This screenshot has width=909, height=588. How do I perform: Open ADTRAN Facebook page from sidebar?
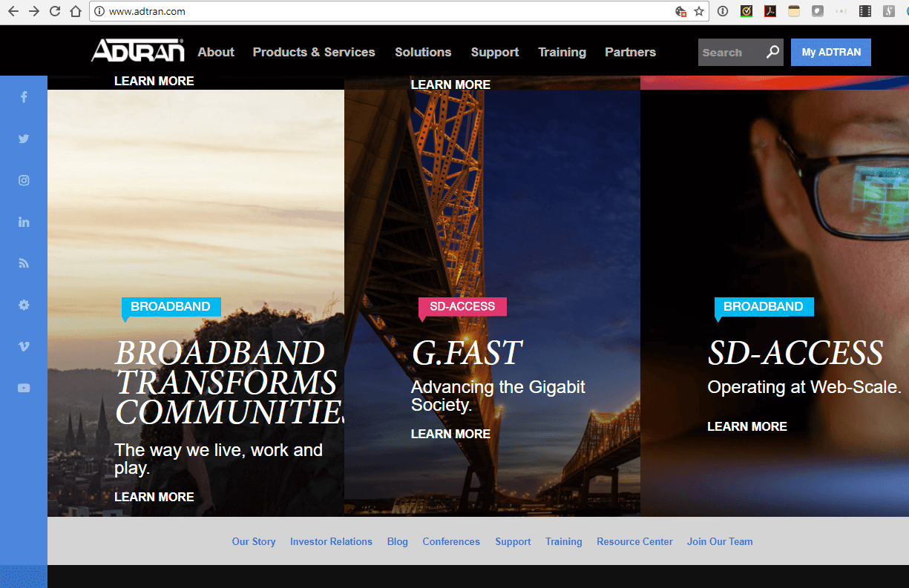point(24,97)
